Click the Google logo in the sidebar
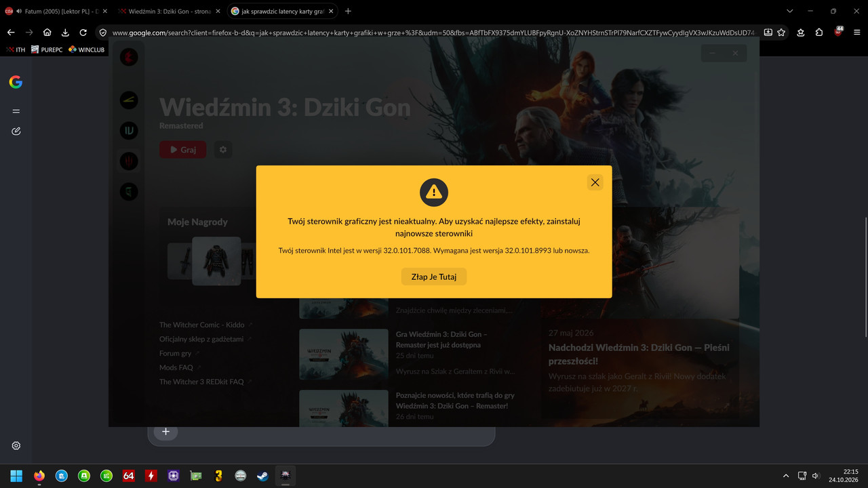868x488 pixels. pos(16,82)
